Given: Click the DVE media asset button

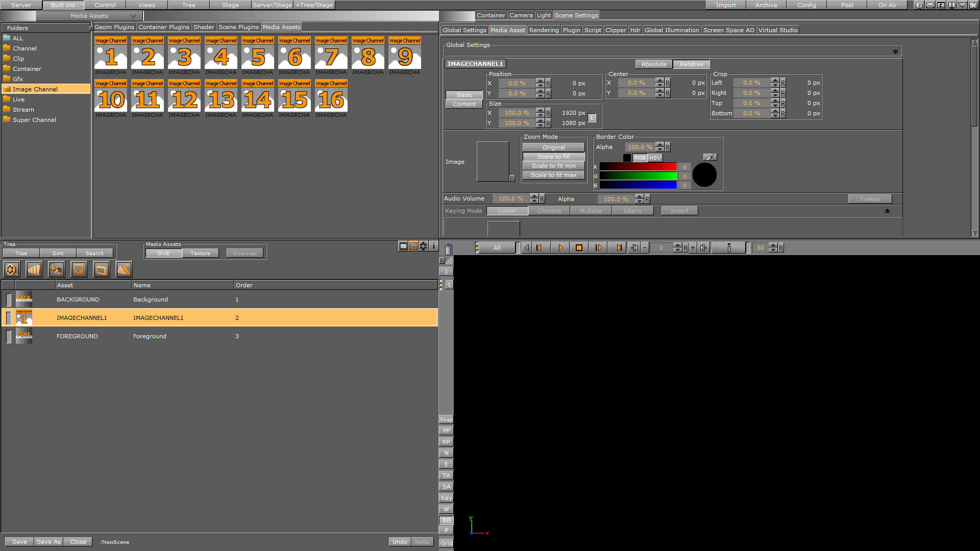Looking at the screenshot, I should tap(162, 253).
